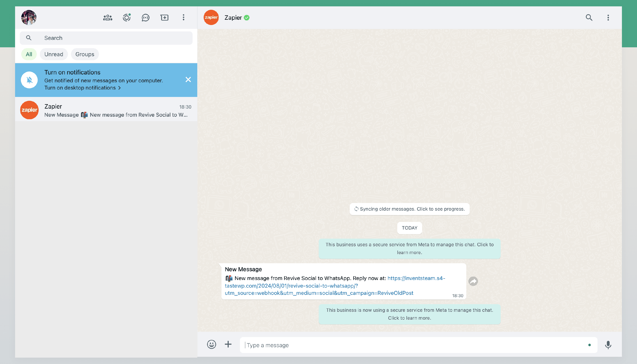
Task: Open the Channels icon
Action: [145, 17]
